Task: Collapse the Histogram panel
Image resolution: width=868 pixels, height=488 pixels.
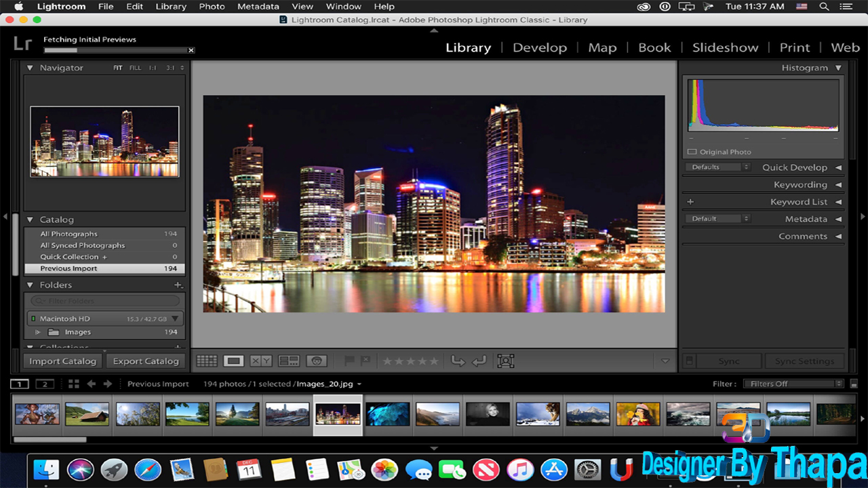Action: coord(838,68)
